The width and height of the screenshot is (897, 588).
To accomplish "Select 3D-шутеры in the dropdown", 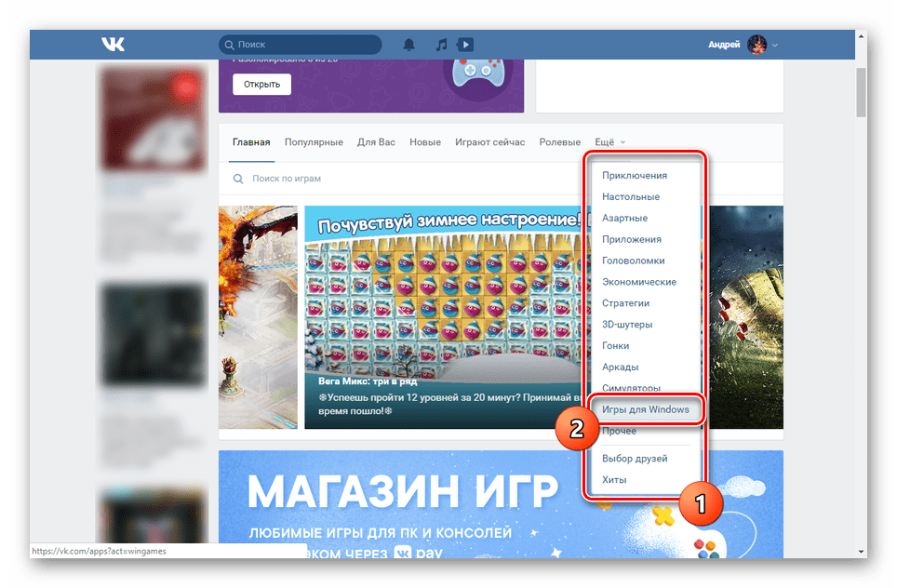I will (627, 325).
